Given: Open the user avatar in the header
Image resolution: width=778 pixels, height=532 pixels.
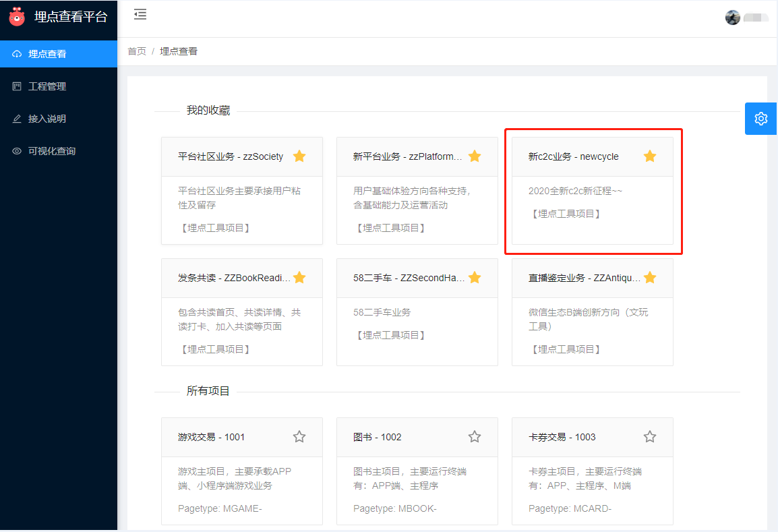Looking at the screenshot, I should tap(732, 18).
